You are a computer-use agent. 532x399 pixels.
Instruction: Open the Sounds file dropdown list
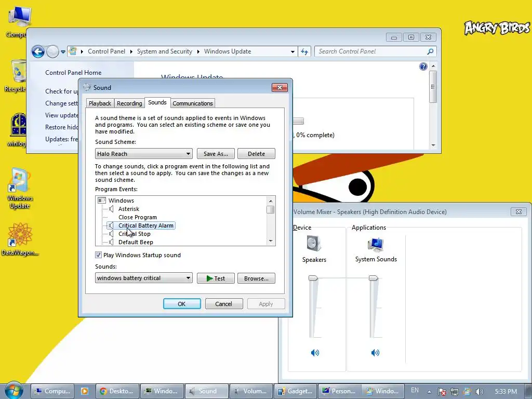[143, 278]
